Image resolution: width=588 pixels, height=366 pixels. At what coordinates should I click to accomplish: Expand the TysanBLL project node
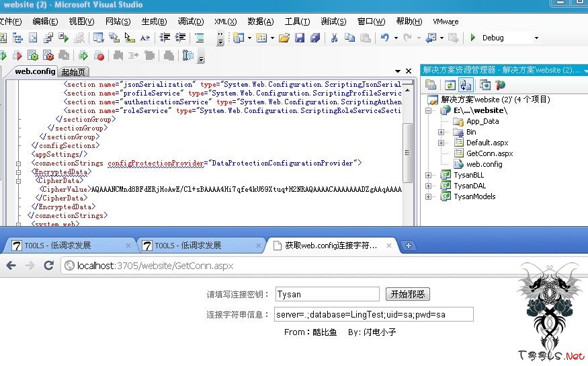[428, 176]
